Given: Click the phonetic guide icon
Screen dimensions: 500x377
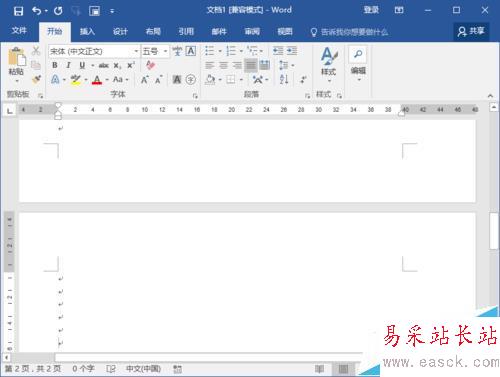Looking at the screenshot, I should click(177, 51).
